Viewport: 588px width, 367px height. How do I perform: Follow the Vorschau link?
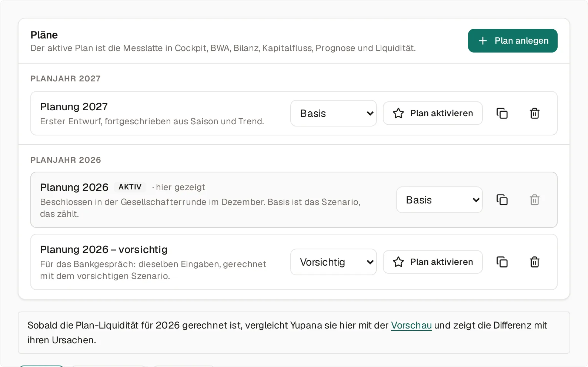click(411, 325)
